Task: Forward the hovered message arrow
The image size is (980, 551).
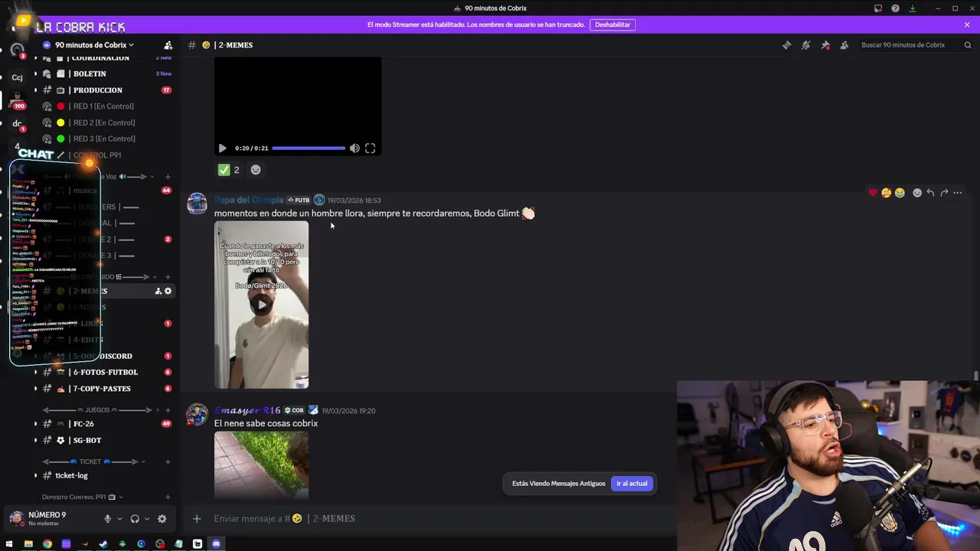Action: 944,193
